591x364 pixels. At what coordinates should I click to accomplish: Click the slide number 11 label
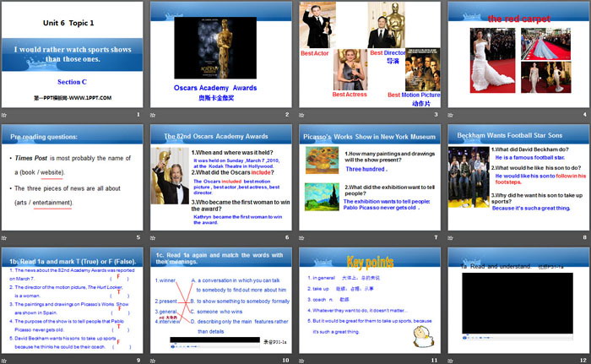coord(434,361)
